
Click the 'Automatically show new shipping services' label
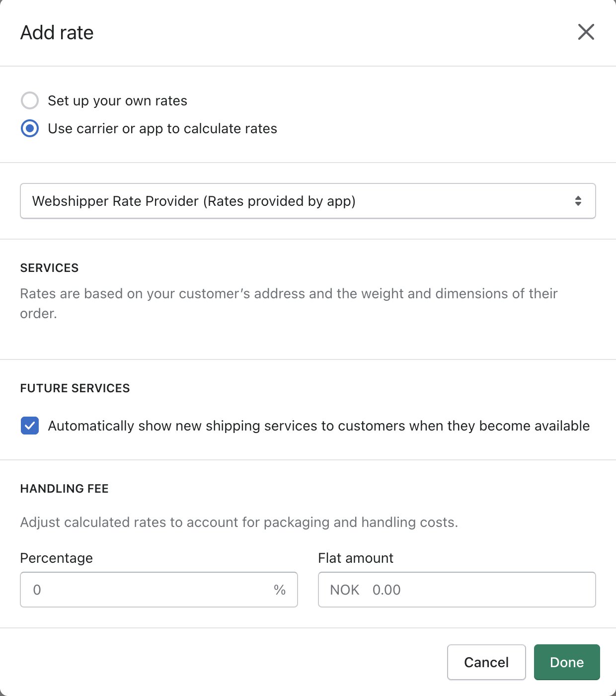318,426
